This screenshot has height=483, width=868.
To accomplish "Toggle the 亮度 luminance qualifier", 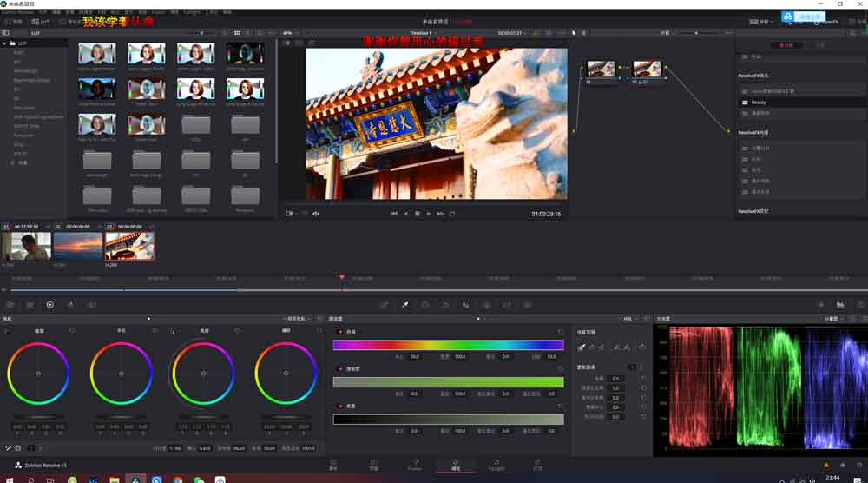I will [x=339, y=406].
